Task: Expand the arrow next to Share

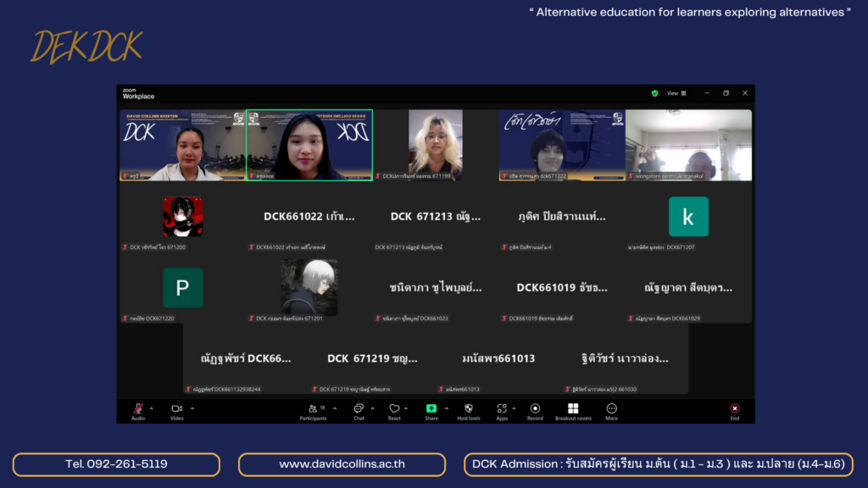Action: coord(447,408)
